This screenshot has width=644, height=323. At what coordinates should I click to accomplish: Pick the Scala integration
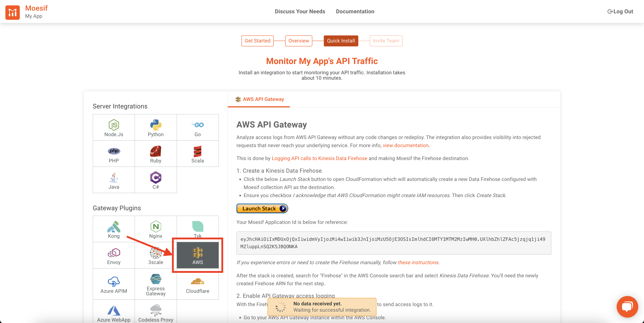[197, 154]
